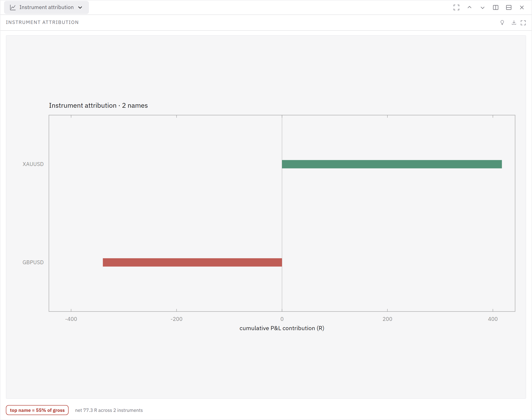Enter fullscreen using top bar brackets icon
Image resolution: width=532 pixels, height=420 pixels.
point(456,7)
